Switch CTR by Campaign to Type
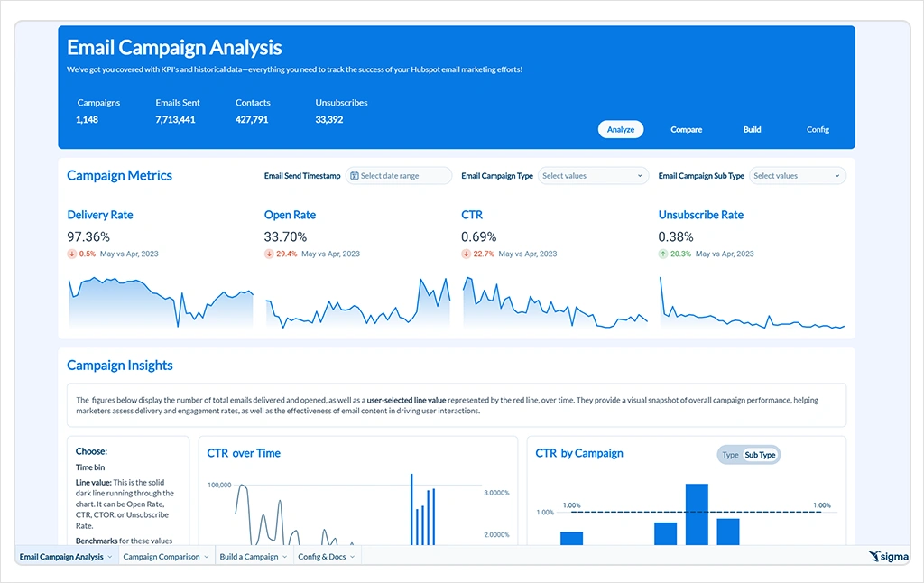The height and width of the screenshot is (583, 924). coord(730,455)
